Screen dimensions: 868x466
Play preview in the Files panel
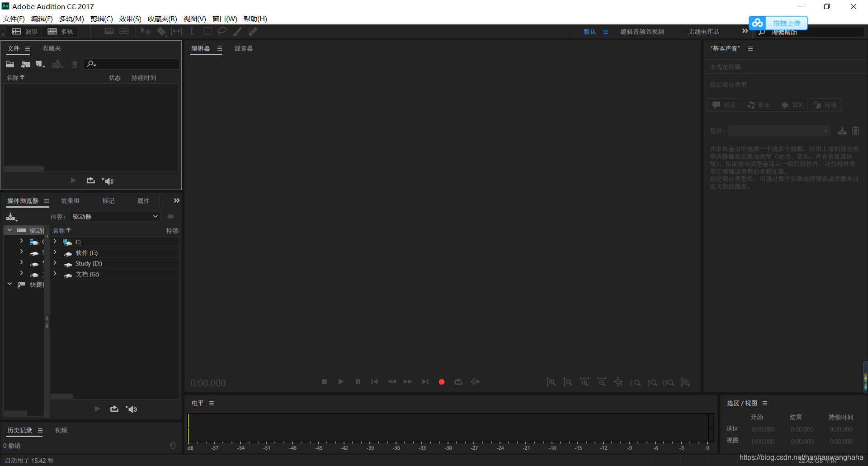coord(73,181)
